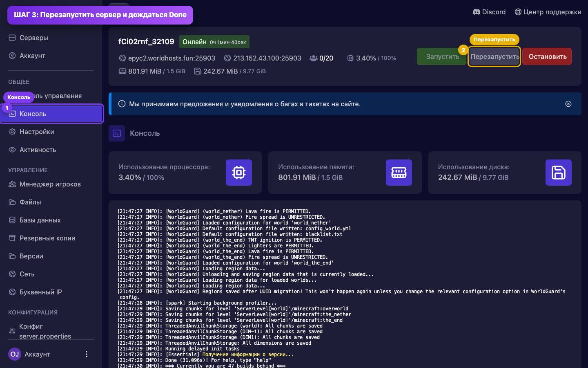The image size is (588, 368).
Task: Open the Файлы section
Action: [51, 202]
